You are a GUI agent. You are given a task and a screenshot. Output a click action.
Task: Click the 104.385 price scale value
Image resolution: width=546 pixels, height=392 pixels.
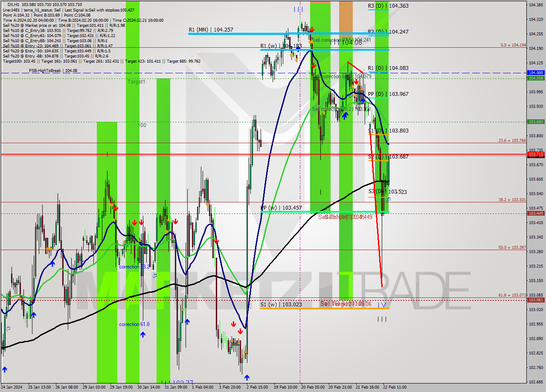pyautogui.click(x=535, y=5)
